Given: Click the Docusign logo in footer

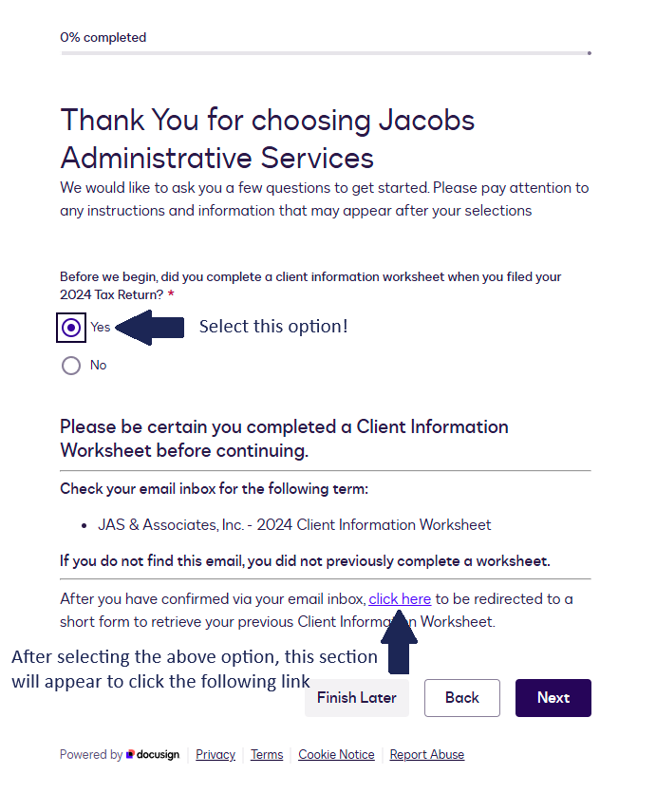Looking at the screenshot, I should coord(153,755).
